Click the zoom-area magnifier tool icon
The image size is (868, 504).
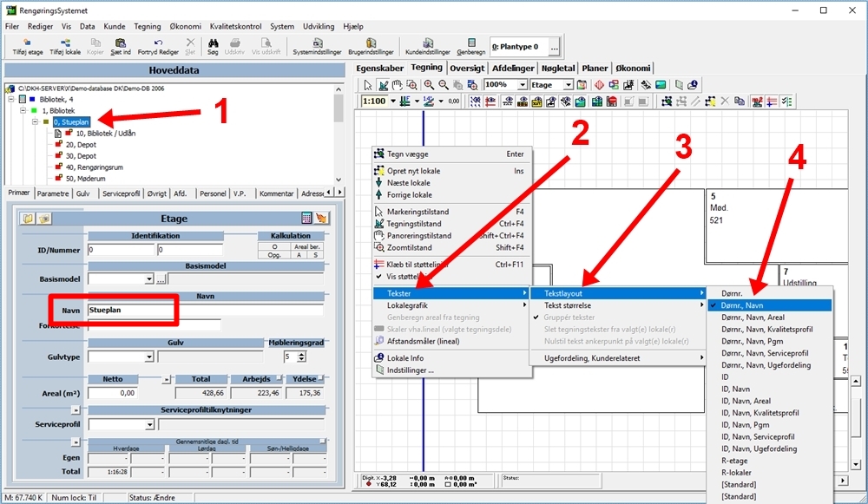click(x=411, y=85)
